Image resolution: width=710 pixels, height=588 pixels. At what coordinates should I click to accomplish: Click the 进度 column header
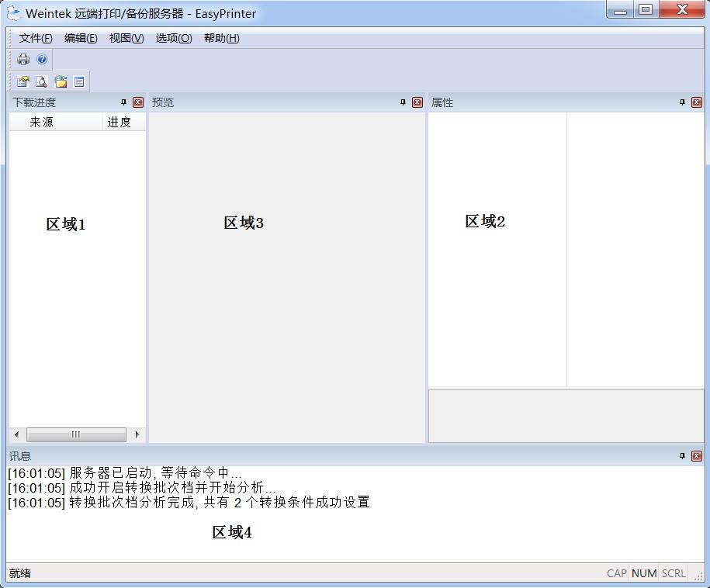[124, 122]
